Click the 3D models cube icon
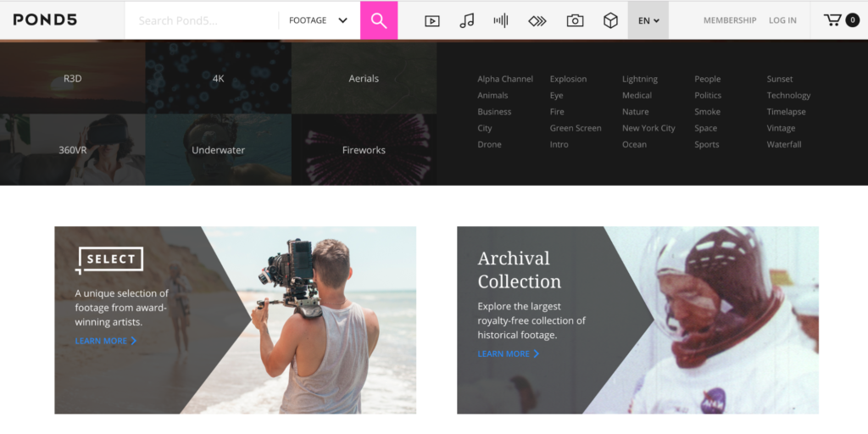868x434 pixels. [610, 20]
